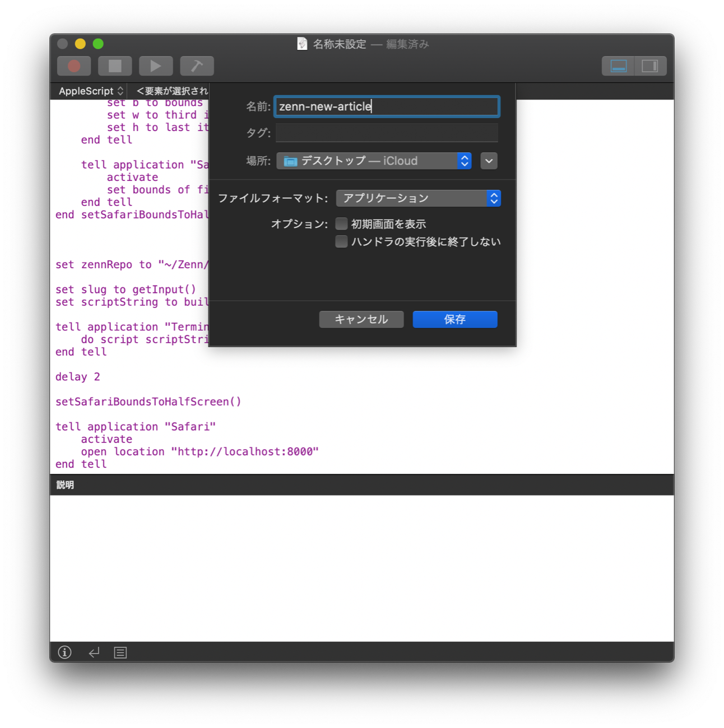Run the script with the play button
The height and width of the screenshot is (728, 724).
pos(156,66)
